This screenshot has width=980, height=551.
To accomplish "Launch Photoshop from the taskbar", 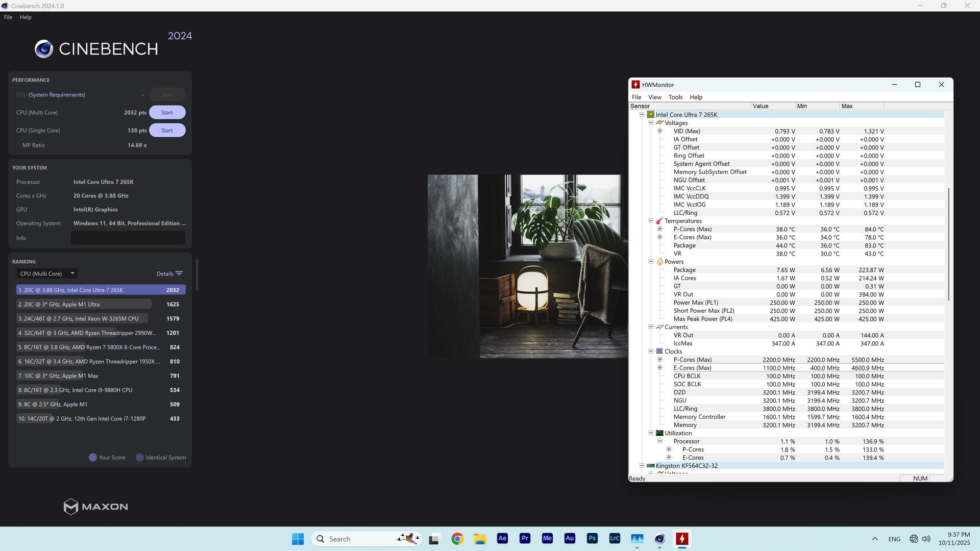I will point(592,538).
